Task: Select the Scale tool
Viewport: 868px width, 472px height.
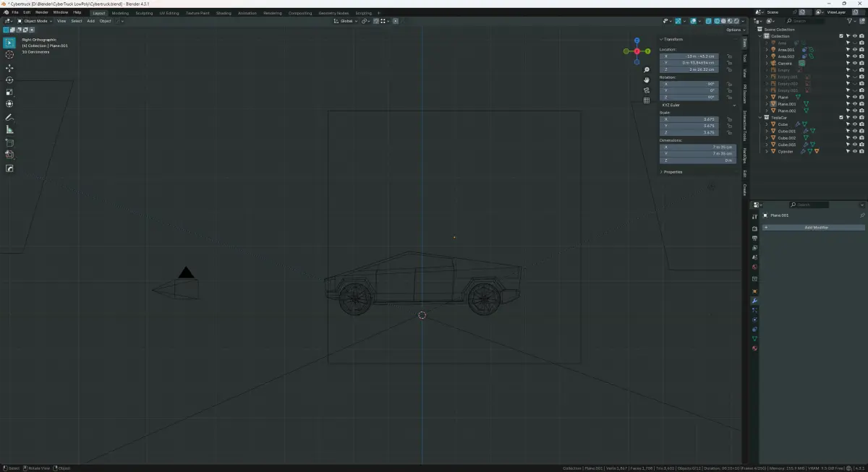Action: coord(9,93)
